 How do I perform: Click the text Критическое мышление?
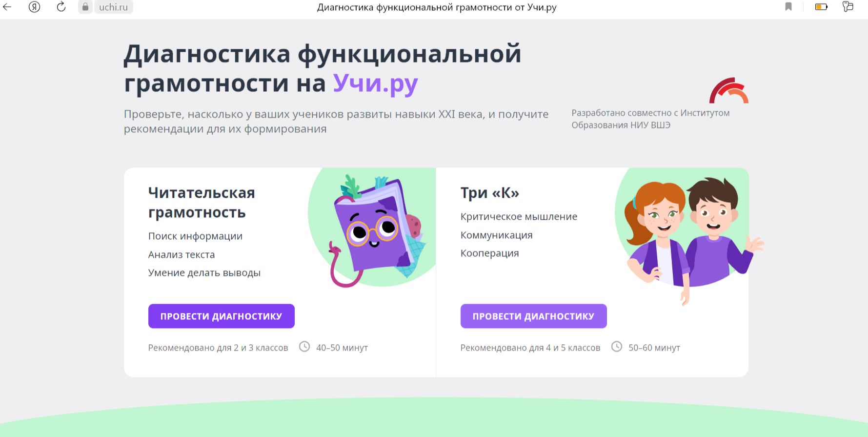[519, 216]
